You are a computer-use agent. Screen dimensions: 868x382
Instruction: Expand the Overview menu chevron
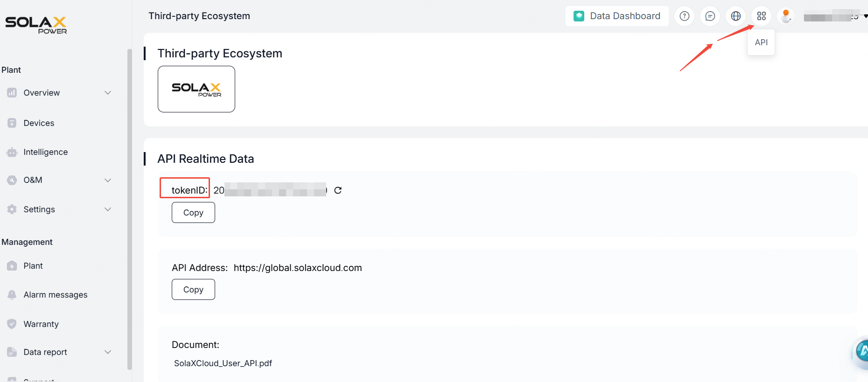pos(108,93)
